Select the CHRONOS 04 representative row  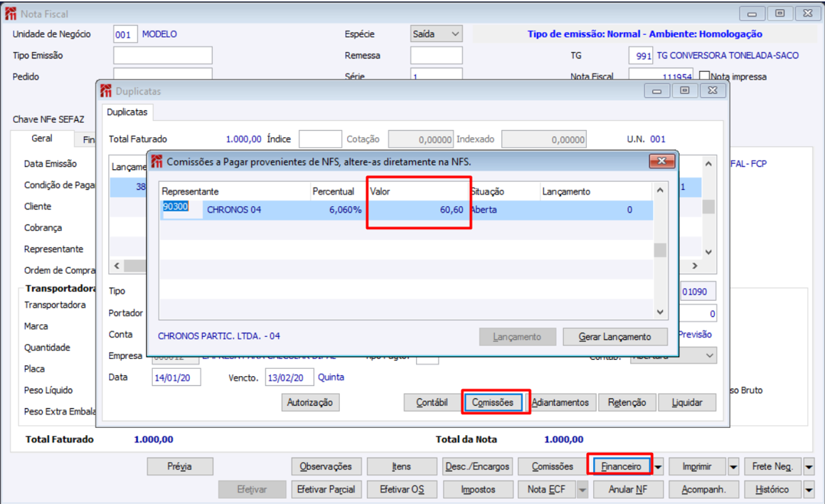[405, 210]
